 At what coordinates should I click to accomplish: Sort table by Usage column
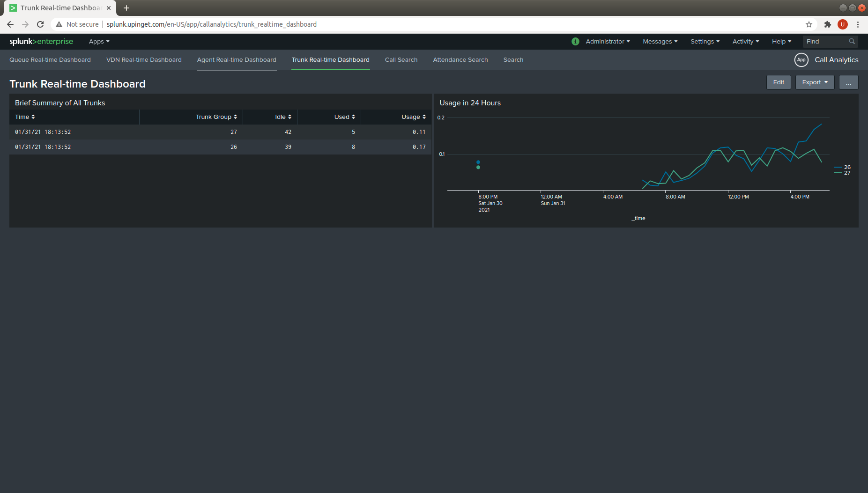(x=414, y=117)
